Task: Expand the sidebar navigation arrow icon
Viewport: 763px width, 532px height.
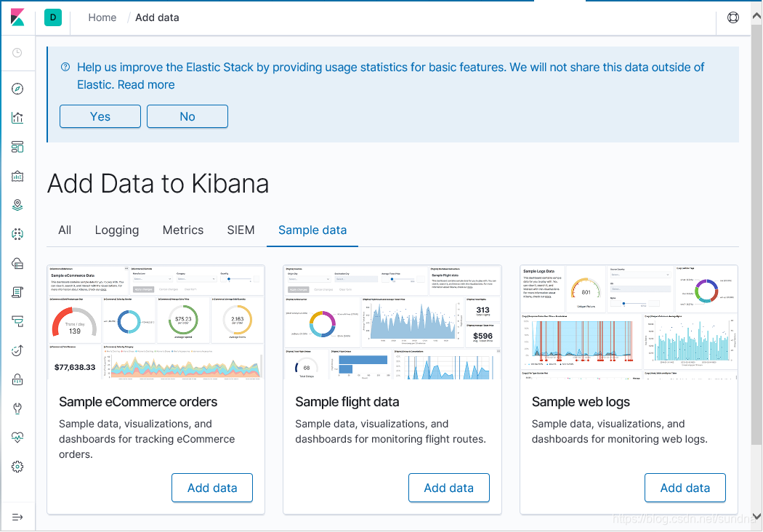Action: [17, 517]
